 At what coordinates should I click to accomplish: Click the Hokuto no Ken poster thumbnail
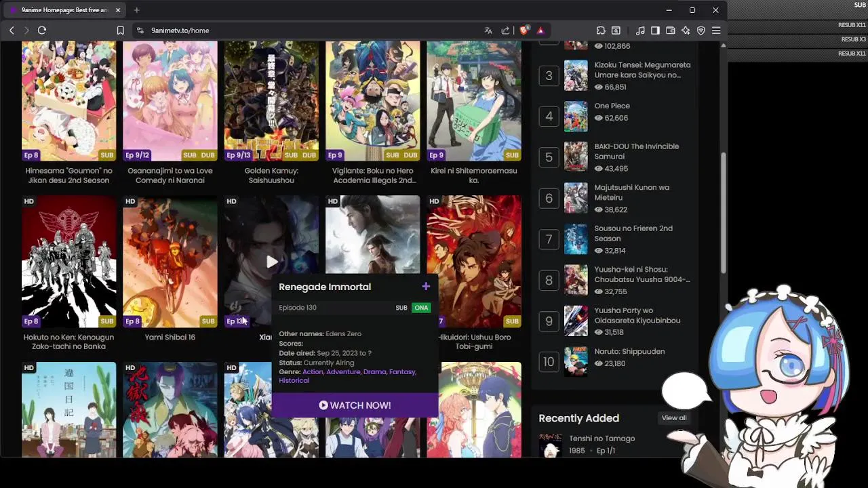(68, 261)
